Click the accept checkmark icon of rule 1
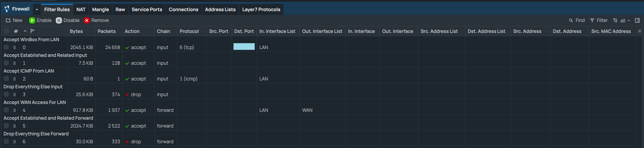Viewport: 644px width, 148px height. 127,63
